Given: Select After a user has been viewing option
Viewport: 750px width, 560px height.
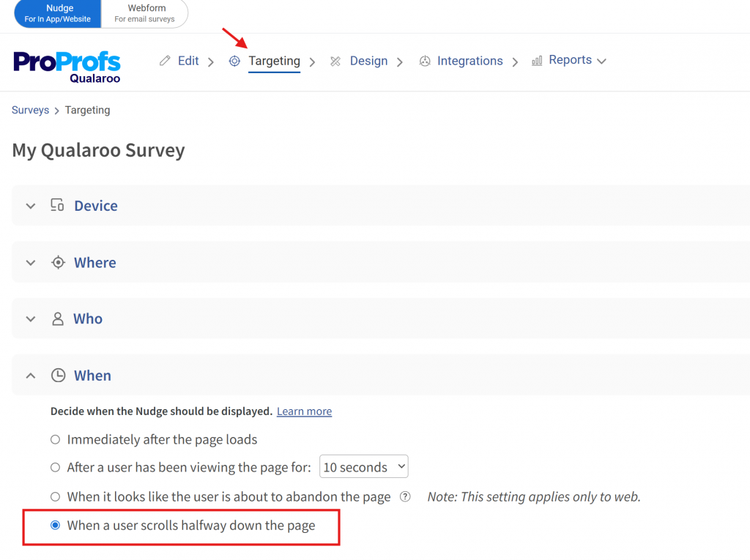Looking at the screenshot, I should [55, 467].
